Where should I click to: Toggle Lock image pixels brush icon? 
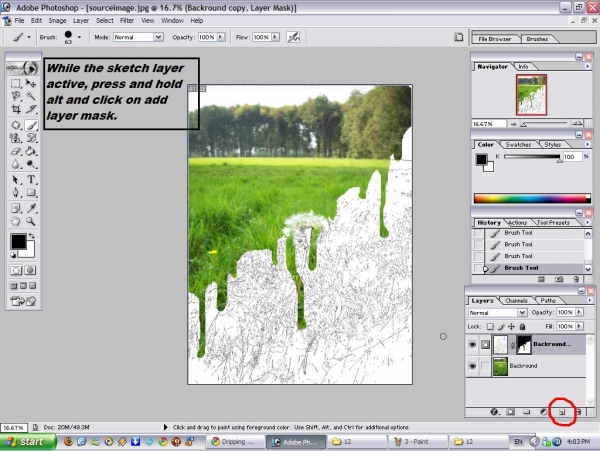501,326
